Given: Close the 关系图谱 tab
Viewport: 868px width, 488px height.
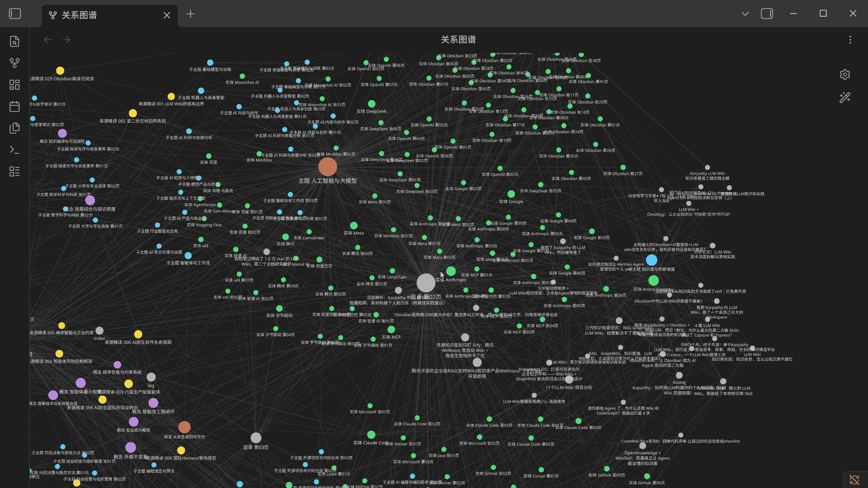Looking at the screenshot, I should [x=167, y=15].
